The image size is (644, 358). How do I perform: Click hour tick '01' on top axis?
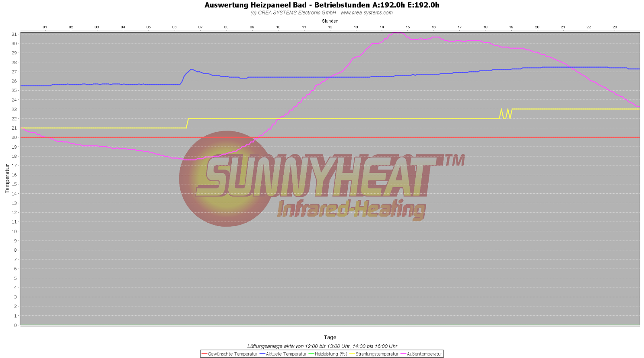click(x=45, y=27)
